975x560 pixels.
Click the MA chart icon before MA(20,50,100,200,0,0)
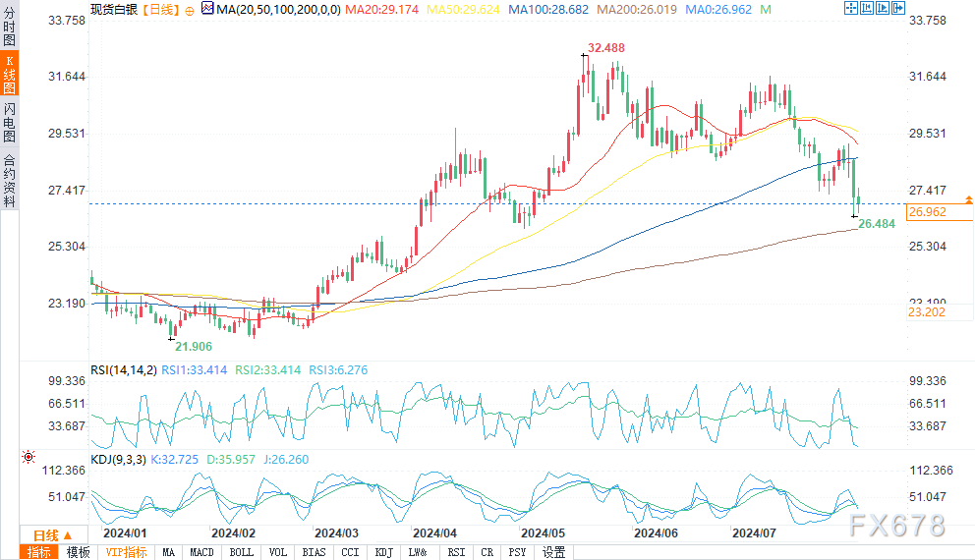[x=206, y=9]
